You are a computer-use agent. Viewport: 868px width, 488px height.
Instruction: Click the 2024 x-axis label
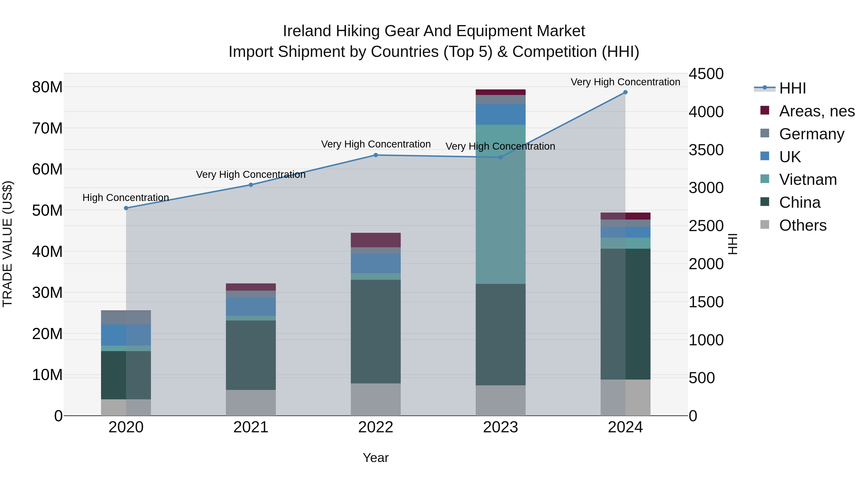click(625, 427)
